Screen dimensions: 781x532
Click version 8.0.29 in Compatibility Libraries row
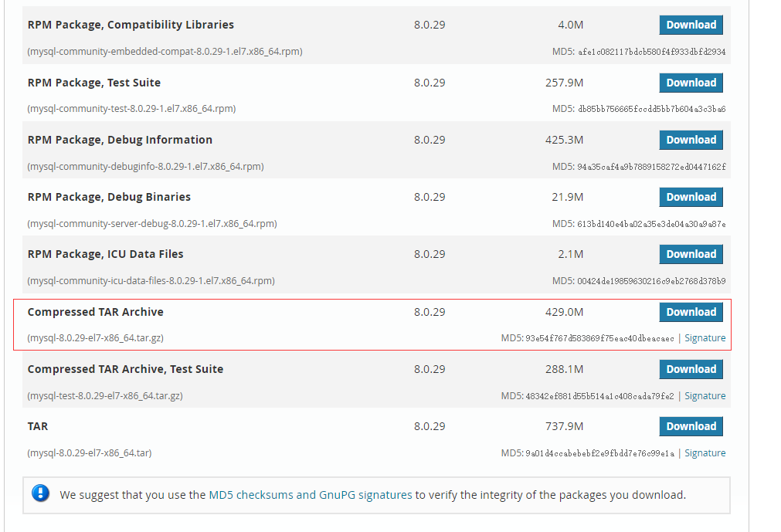point(430,25)
